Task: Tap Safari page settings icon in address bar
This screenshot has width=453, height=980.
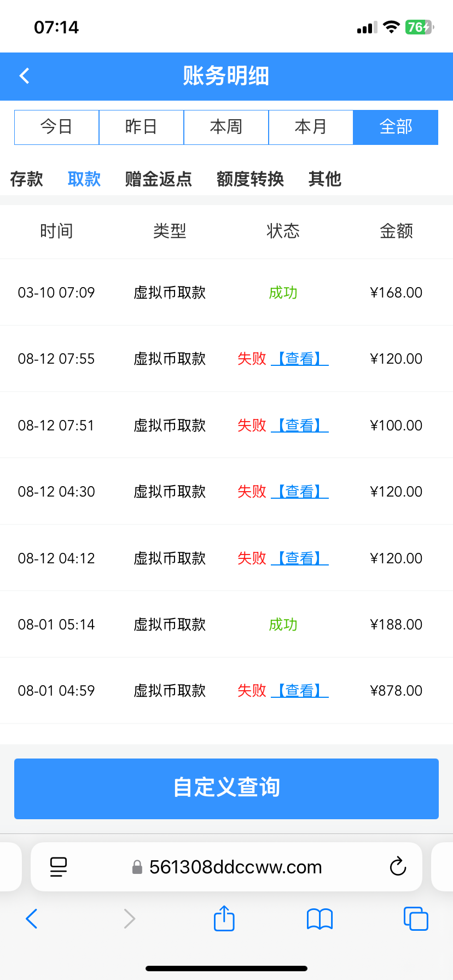Action: pyautogui.click(x=59, y=867)
